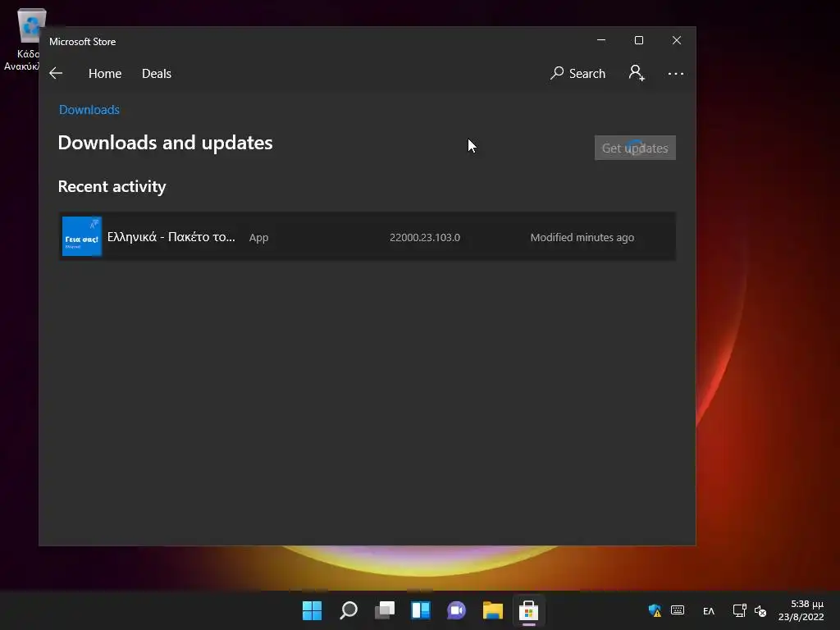Launch Teams Chat from taskbar
Screen dimensions: 840x630
point(456,610)
